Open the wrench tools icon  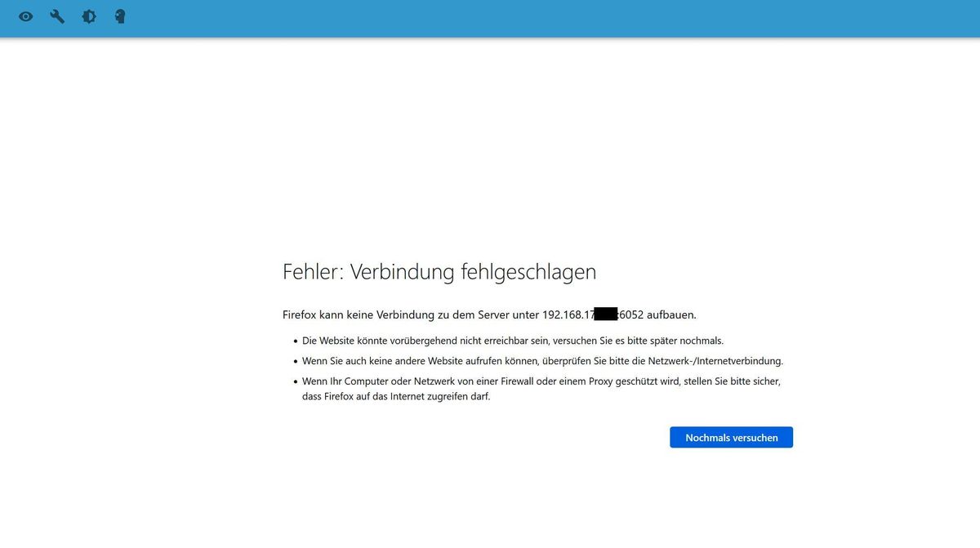57,16
